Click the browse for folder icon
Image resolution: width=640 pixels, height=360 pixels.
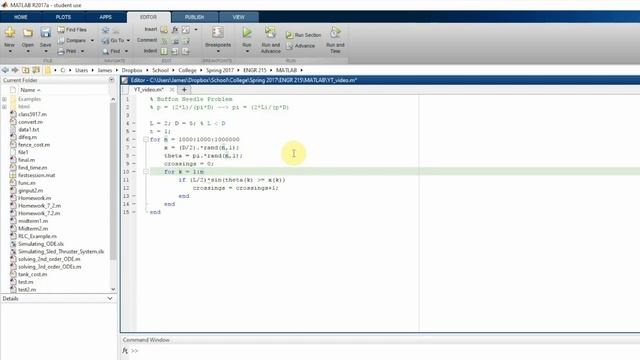tap(36, 70)
